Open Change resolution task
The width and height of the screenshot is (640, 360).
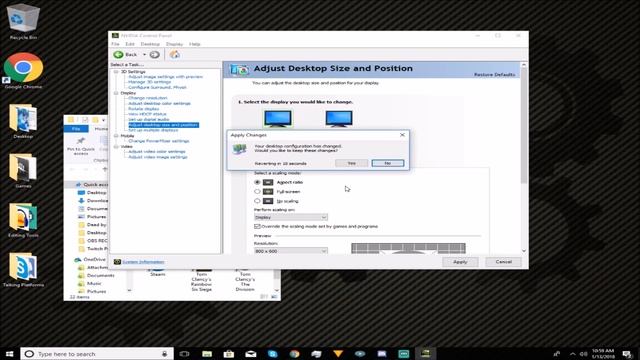click(x=148, y=98)
